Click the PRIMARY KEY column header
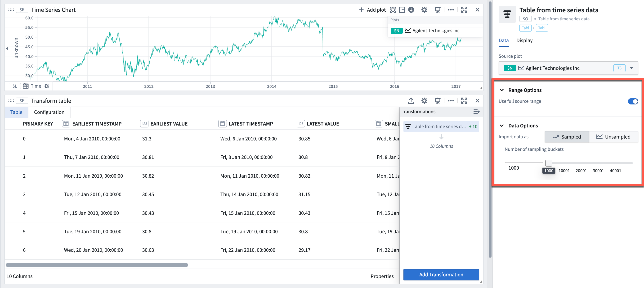 38,124
